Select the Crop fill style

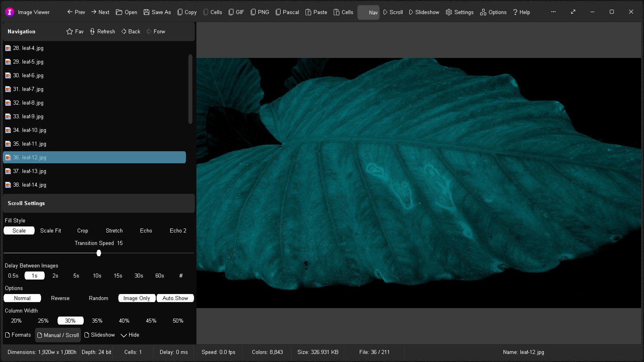click(83, 230)
